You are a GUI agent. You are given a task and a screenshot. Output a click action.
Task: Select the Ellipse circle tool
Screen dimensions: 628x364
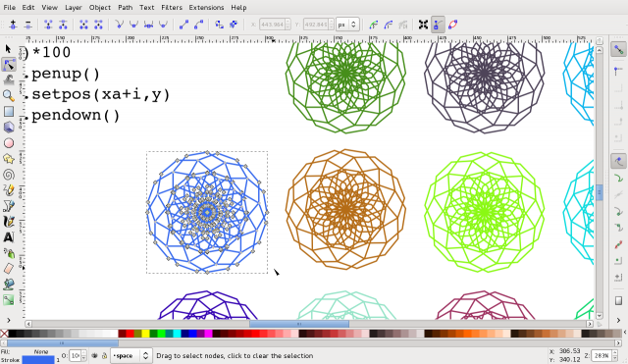coord(9,143)
